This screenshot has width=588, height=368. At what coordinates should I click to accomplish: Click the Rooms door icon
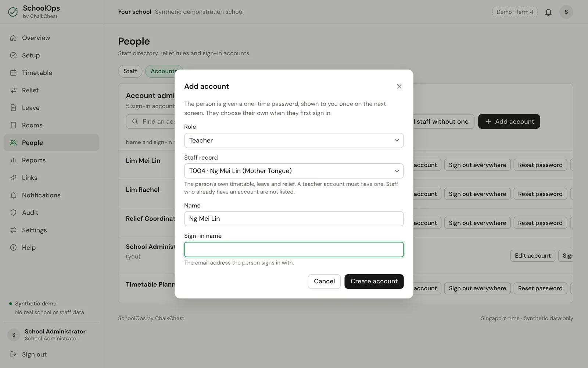(13, 125)
